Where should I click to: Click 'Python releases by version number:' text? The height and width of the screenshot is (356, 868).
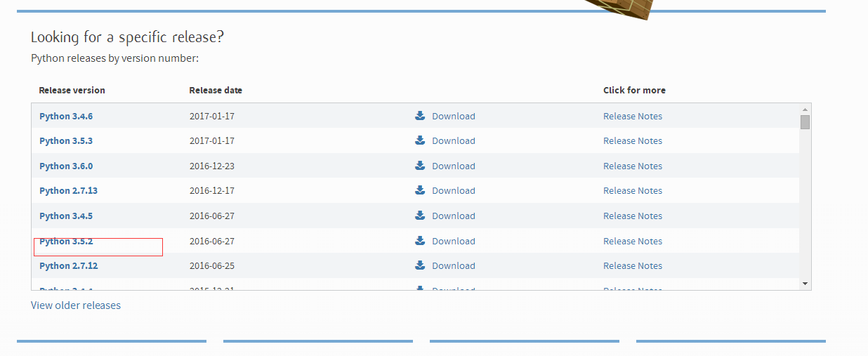point(115,58)
